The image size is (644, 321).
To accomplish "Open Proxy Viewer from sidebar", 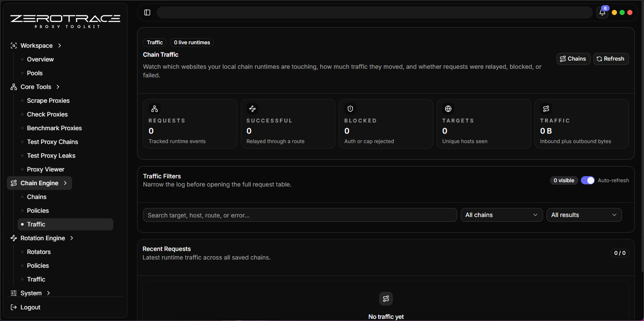I will 46,169.
